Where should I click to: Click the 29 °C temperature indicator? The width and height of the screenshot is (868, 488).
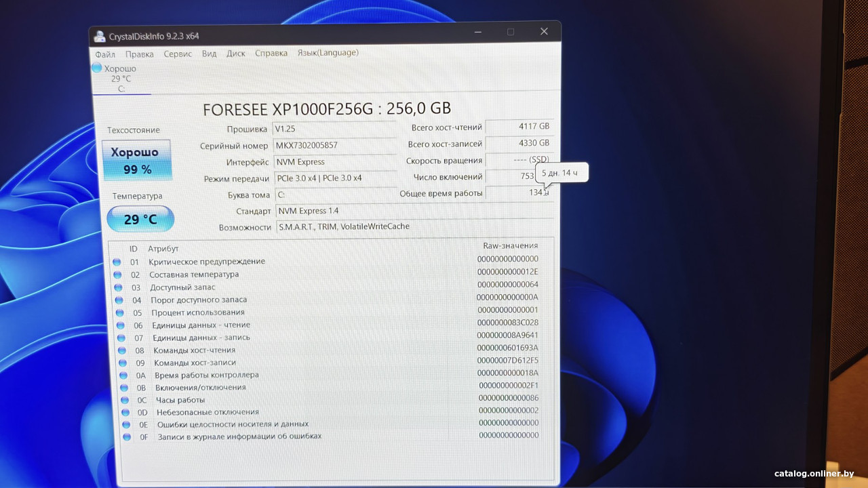tap(140, 219)
